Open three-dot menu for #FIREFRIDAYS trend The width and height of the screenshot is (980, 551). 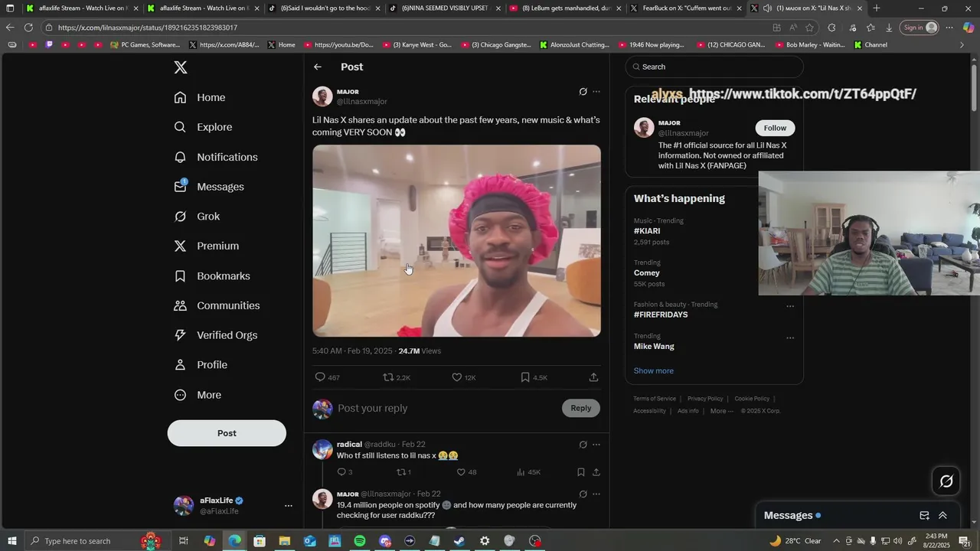pos(790,306)
